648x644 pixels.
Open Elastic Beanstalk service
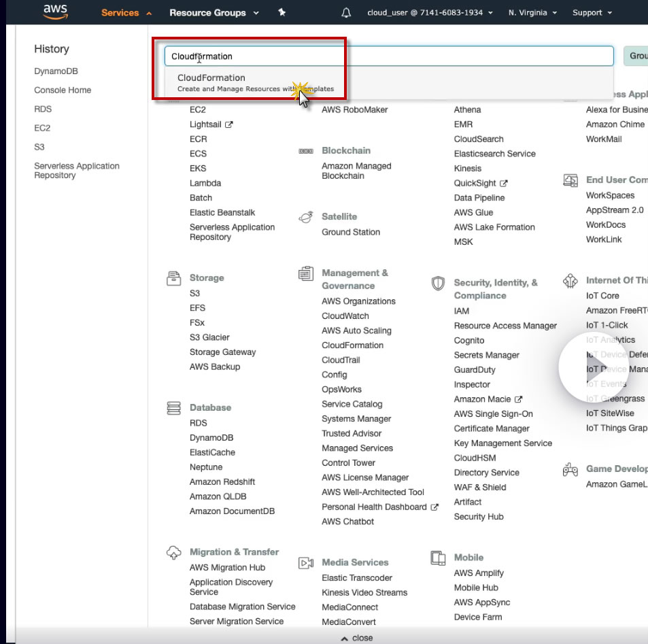click(x=222, y=212)
